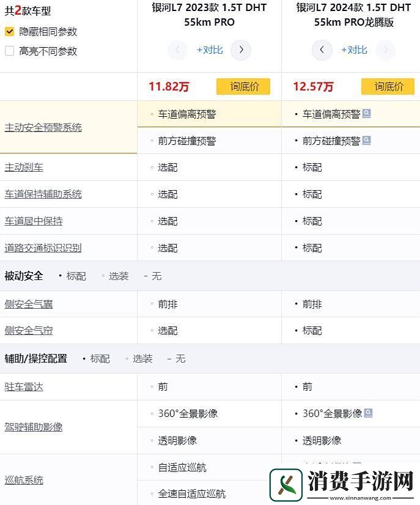
Task: Click +对比 for the 2023款 PRO model
Action: click(210, 50)
